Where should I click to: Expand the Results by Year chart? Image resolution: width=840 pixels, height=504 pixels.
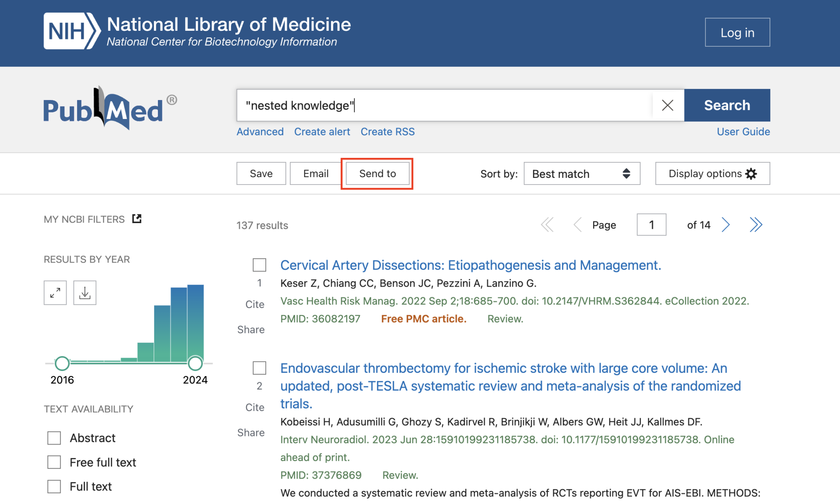tap(55, 292)
